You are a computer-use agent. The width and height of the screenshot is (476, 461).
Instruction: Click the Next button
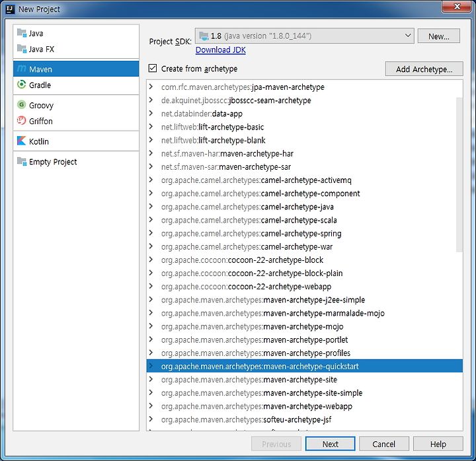pos(331,444)
